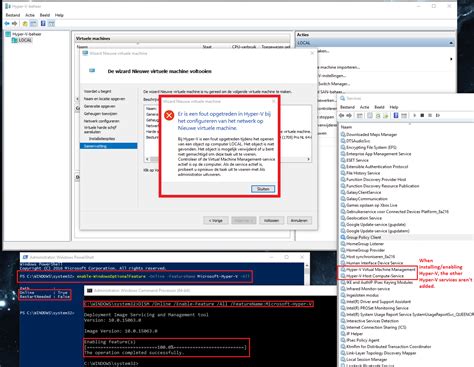Screen dimensions: 474x367
Task: Click the Refresh icon in Services toolbar
Action: tap(378, 115)
